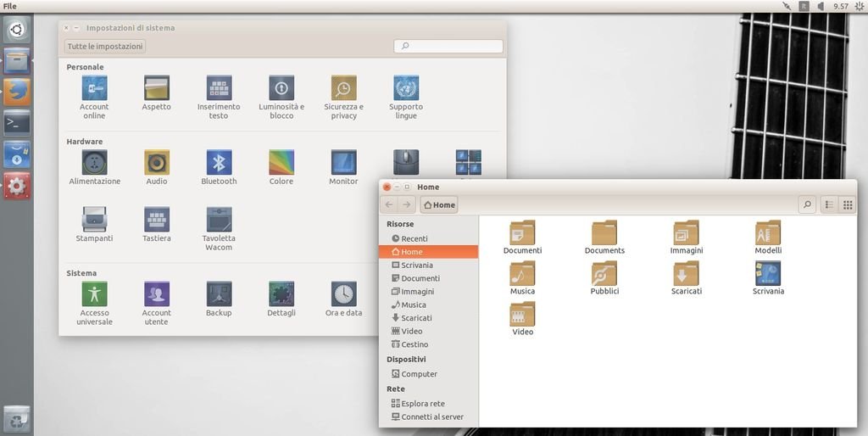The width and height of the screenshot is (868, 436).
Task: Click the Tutte le impostazioni button
Action: pos(106,47)
